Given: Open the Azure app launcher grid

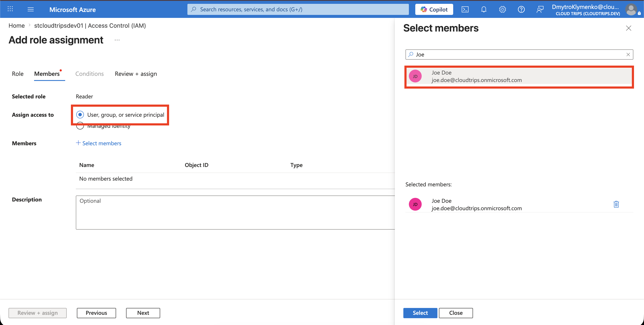Looking at the screenshot, I should tap(10, 9).
